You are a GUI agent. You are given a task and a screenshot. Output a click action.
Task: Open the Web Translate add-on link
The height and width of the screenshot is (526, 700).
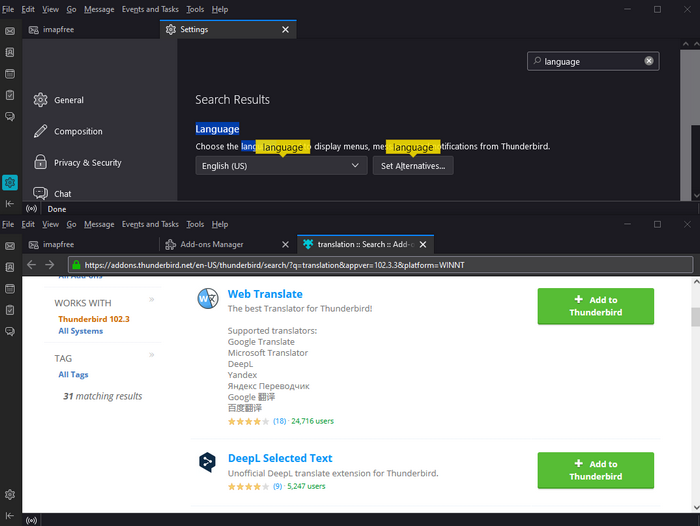point(265,294)
